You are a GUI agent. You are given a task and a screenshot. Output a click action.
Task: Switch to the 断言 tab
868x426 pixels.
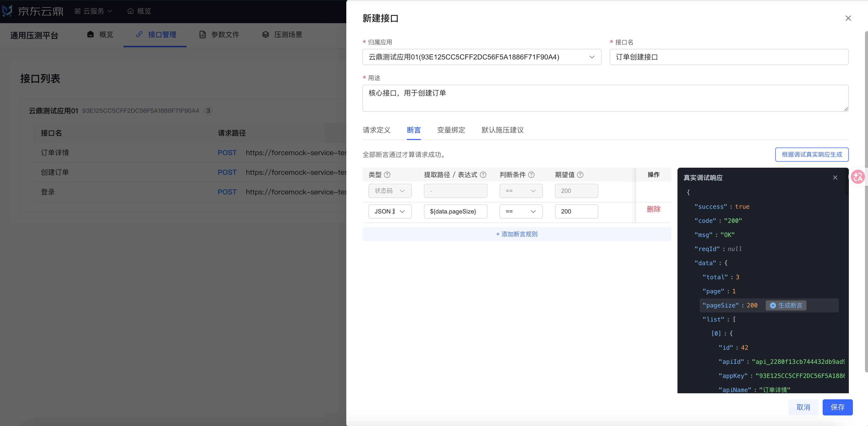click(x=413, y=130)
